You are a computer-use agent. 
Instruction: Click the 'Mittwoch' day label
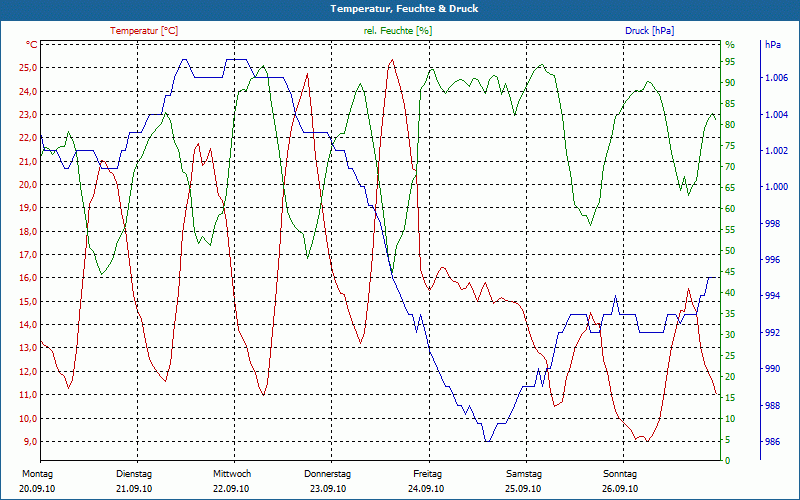click(x=232, y=474)
